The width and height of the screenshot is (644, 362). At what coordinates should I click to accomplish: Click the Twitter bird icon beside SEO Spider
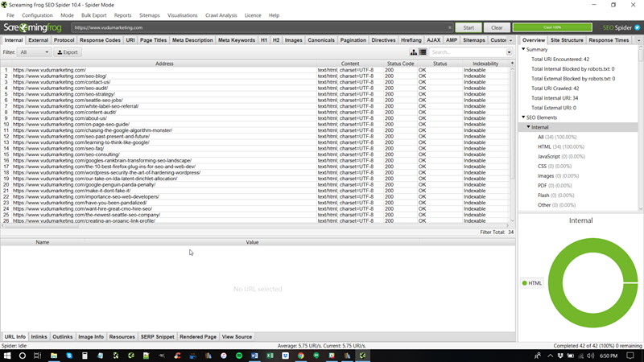637,27
